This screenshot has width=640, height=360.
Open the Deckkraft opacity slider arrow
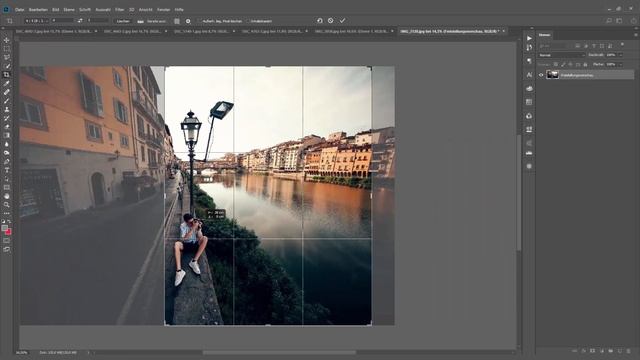click(620, 55)
